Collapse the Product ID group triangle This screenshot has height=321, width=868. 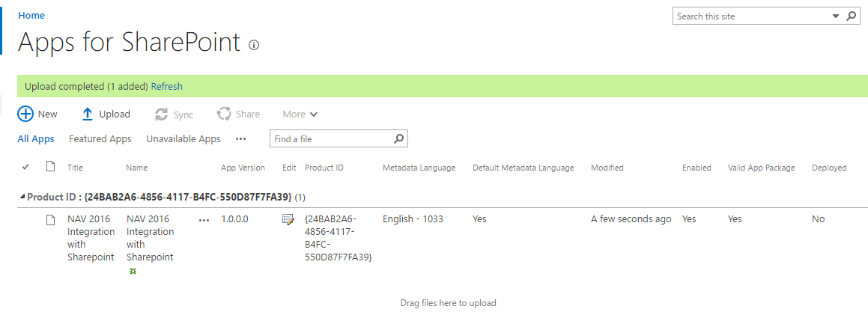coord(22,197)
